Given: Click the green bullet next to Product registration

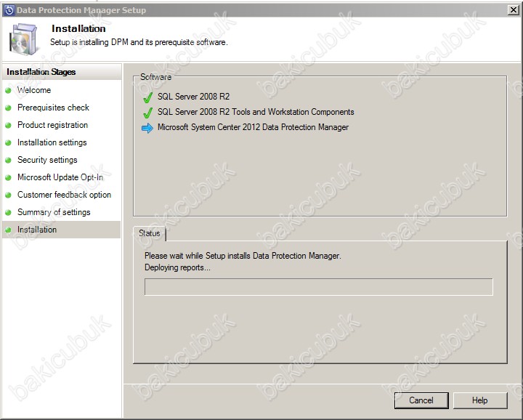Looking at the screenshot, I should pos(8,125).
